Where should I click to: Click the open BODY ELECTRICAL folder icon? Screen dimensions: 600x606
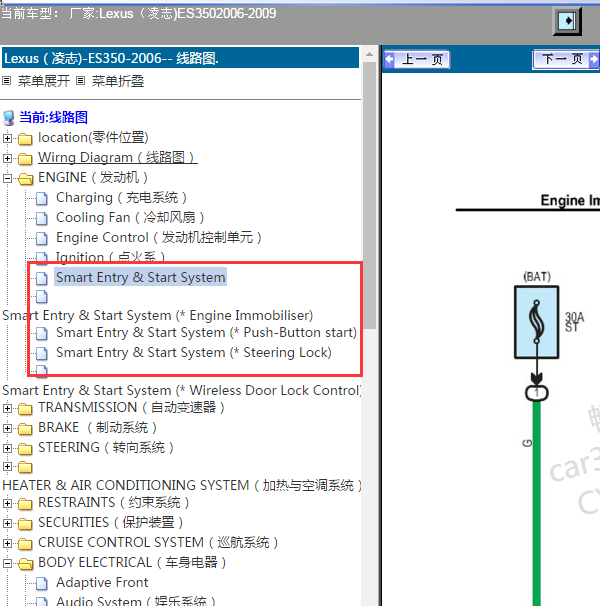(25, 564)
